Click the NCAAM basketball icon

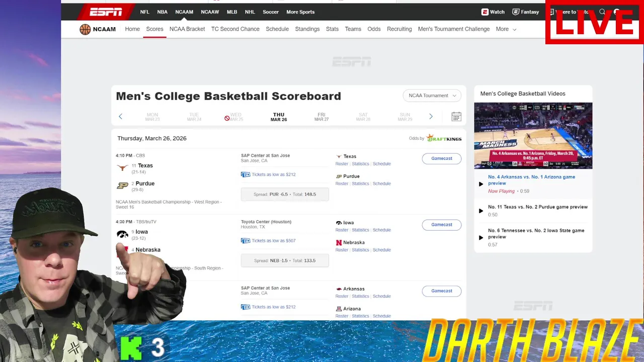(x=85, y=29)
